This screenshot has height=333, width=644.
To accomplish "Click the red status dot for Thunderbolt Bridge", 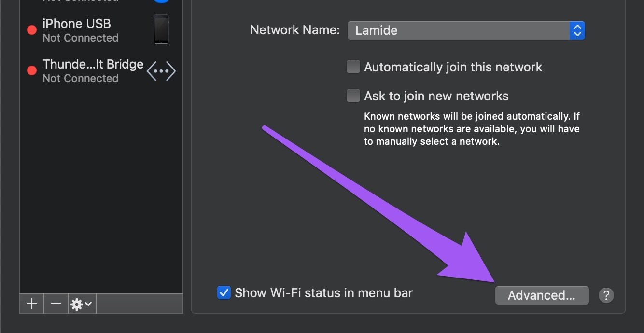I will click(32, 71).
